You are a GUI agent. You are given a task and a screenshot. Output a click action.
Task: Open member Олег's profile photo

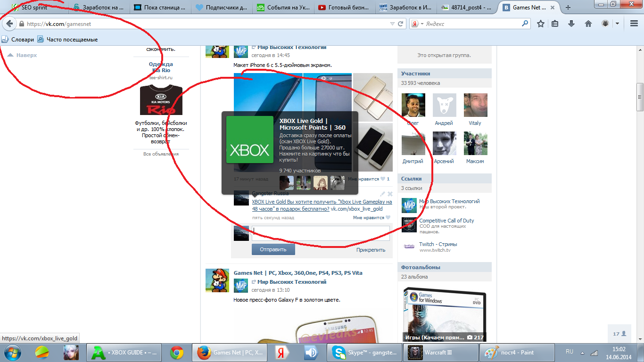click(413, 105)
